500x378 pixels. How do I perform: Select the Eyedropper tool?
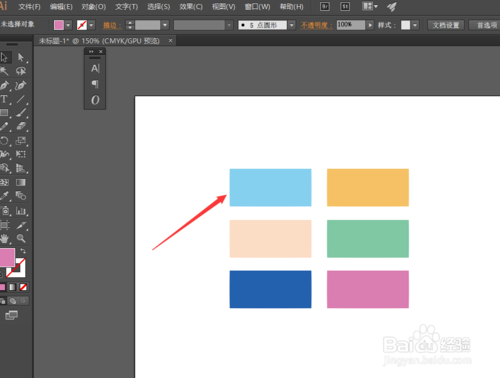[4, 196]
